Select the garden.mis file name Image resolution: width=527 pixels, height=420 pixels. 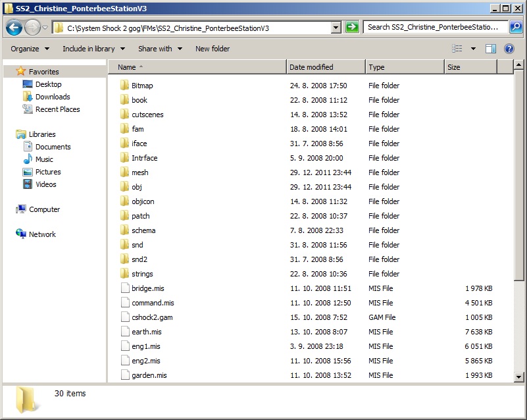tap(149, 375)
